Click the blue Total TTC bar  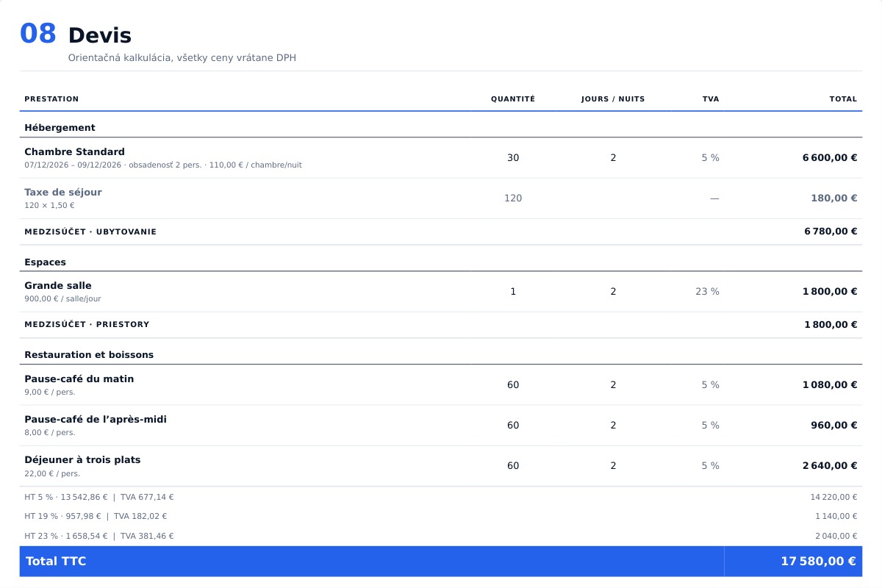441,562
